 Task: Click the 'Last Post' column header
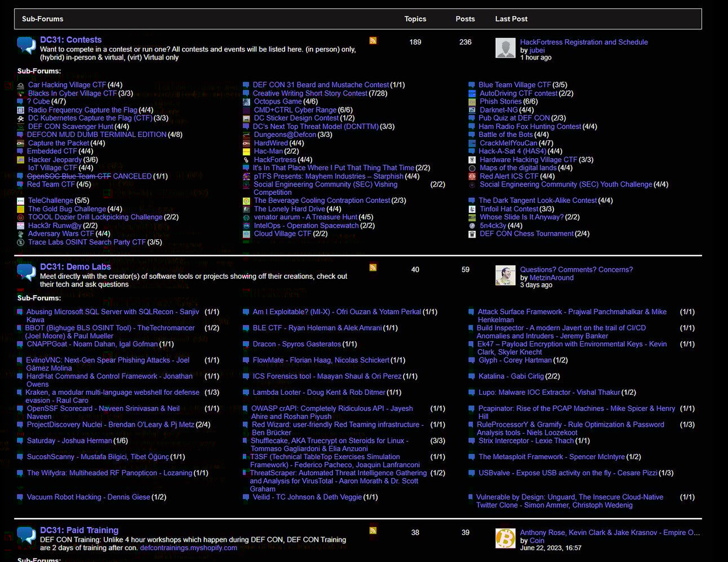(511, 19)
